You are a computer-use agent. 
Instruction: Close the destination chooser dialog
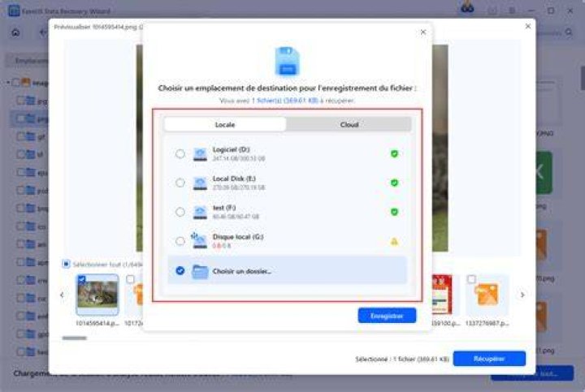pos(423,32)
